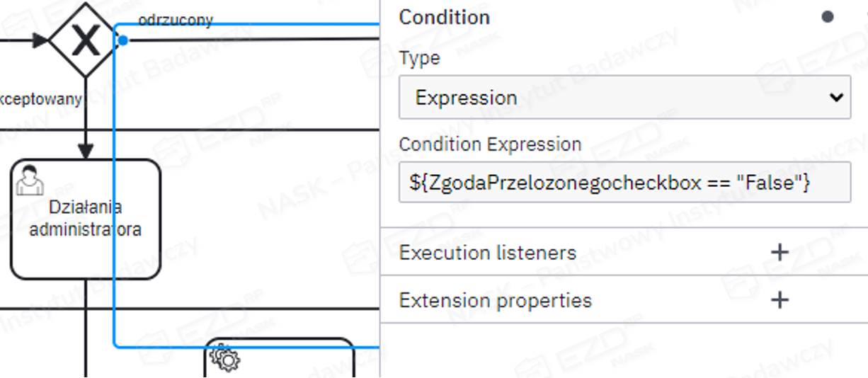Click the blue selected sequence flow's vertical segment

[x=115, y=212]
